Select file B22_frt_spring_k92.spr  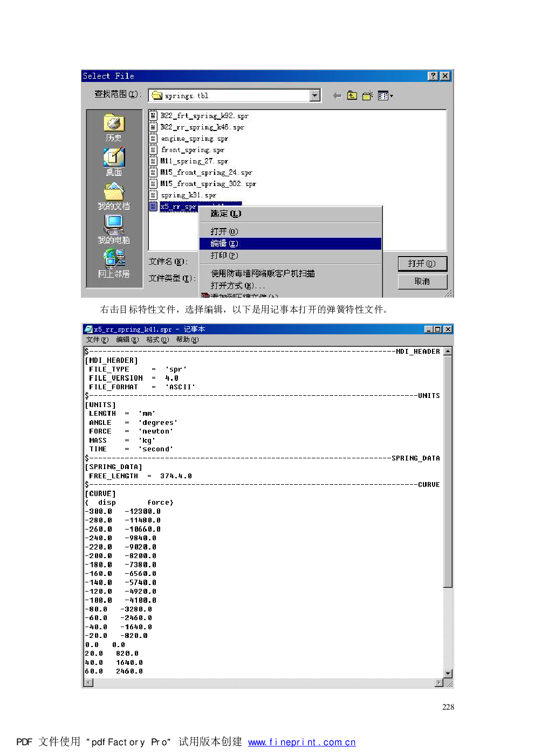click(199, 115)
